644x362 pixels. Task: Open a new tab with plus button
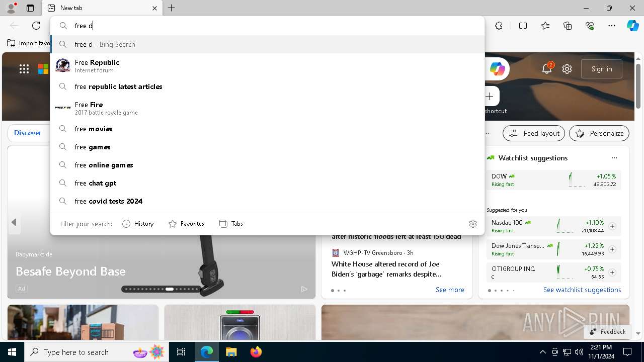[172, 8]
